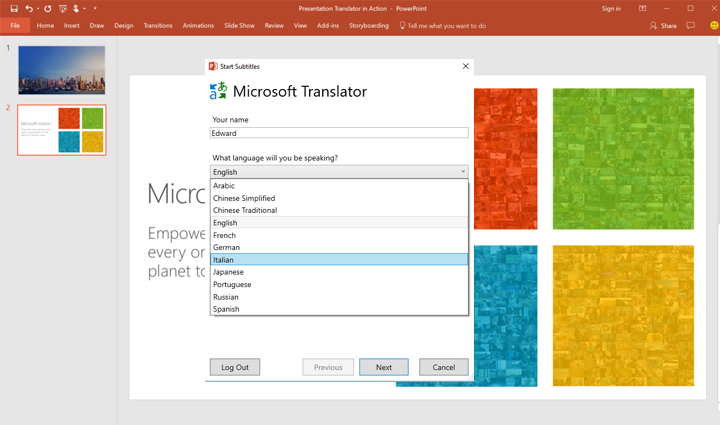Choose Chinese Traditional from the list

point(339,210)
